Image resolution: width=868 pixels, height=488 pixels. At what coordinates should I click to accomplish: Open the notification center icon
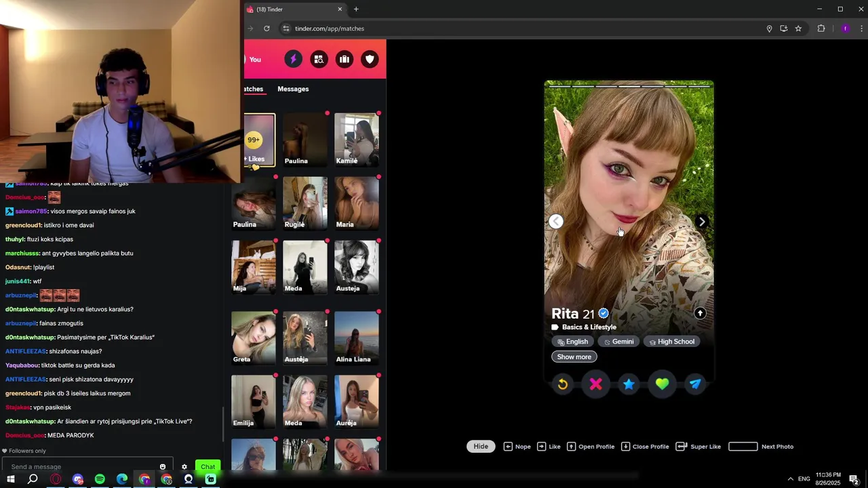tap(854, 479)
